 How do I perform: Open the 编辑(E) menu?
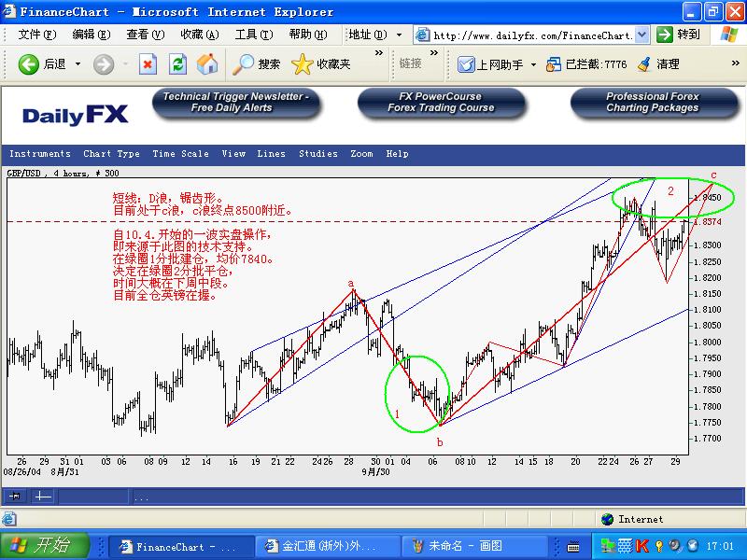(x=91, y=35)
